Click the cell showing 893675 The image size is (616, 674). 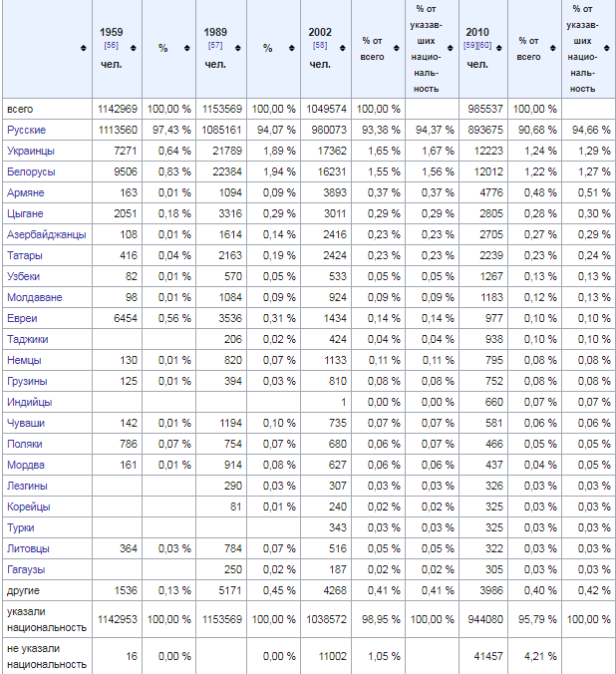pos(484,130)
